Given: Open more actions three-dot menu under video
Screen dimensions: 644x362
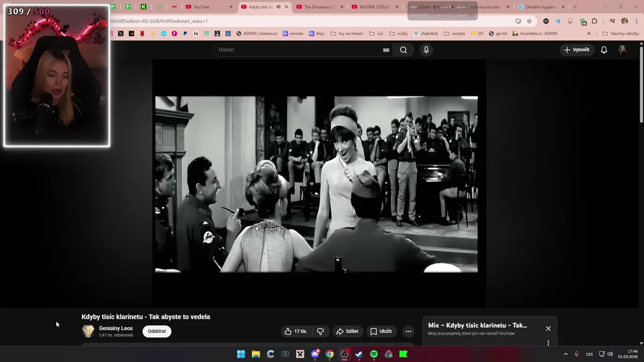Looking at the screenshot, I should [409, 331].
